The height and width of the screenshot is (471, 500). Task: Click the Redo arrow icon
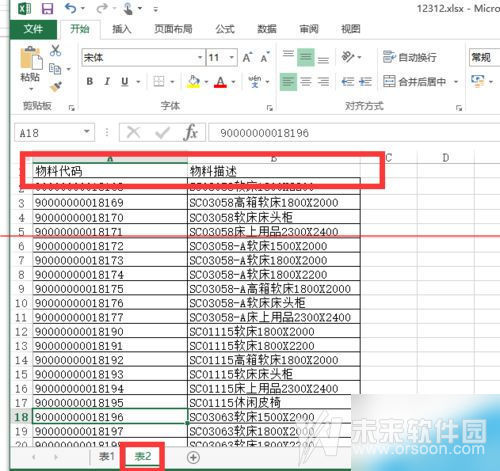pyautogui.click(x=102, y=8)
